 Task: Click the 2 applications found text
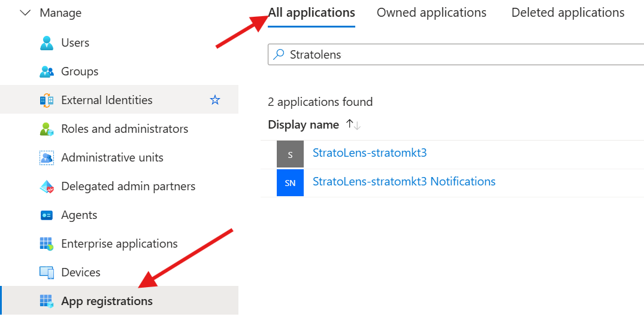click(x=321, y=102)
